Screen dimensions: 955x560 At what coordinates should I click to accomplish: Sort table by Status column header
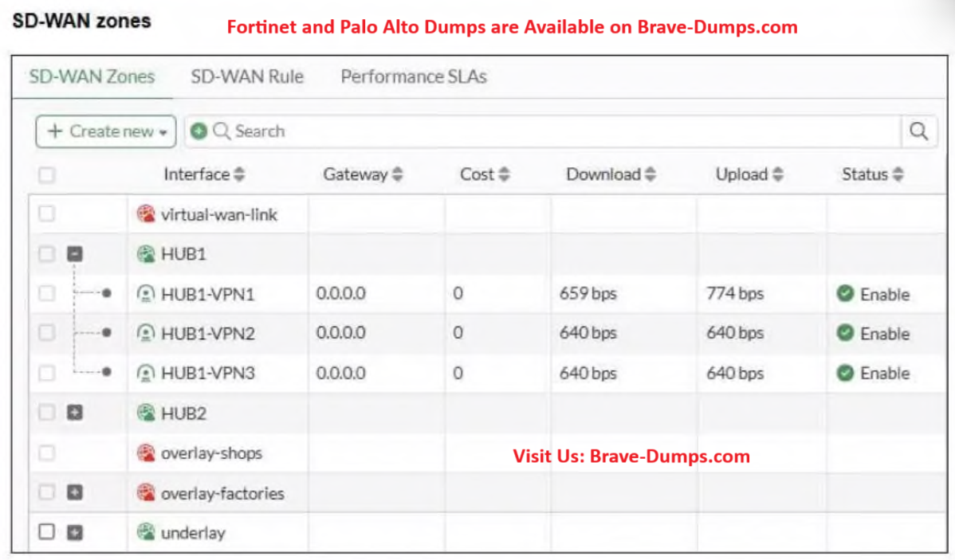872,174
